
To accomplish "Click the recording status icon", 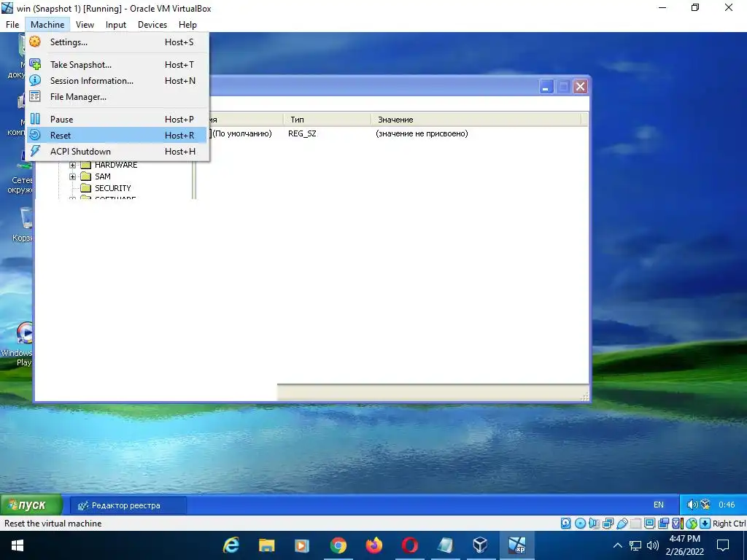I will pos(663,524).
